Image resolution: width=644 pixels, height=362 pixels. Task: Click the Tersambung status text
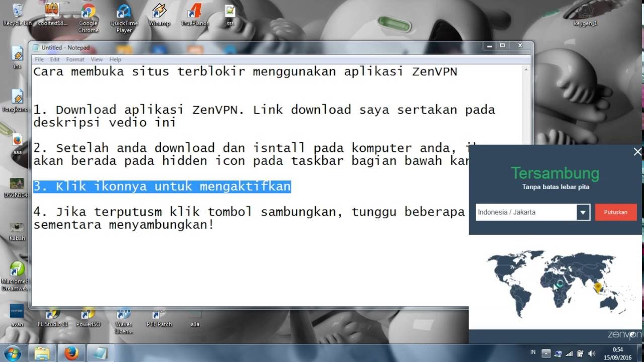pos(555,173)
